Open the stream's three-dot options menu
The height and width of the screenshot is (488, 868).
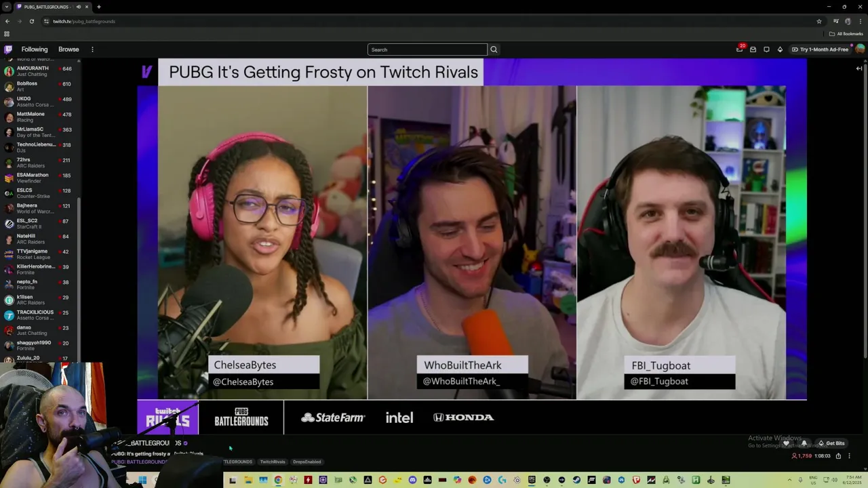point(849,456)
